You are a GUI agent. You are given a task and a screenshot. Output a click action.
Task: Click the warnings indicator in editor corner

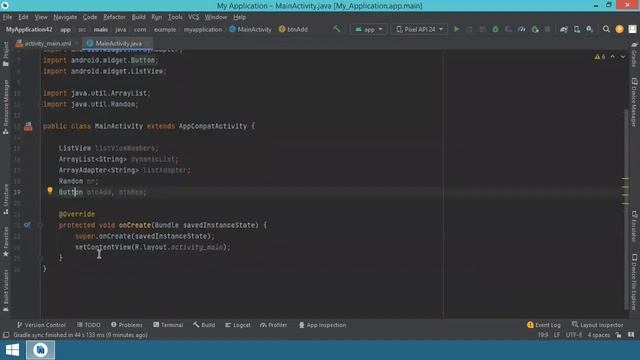tap(600, 57)
